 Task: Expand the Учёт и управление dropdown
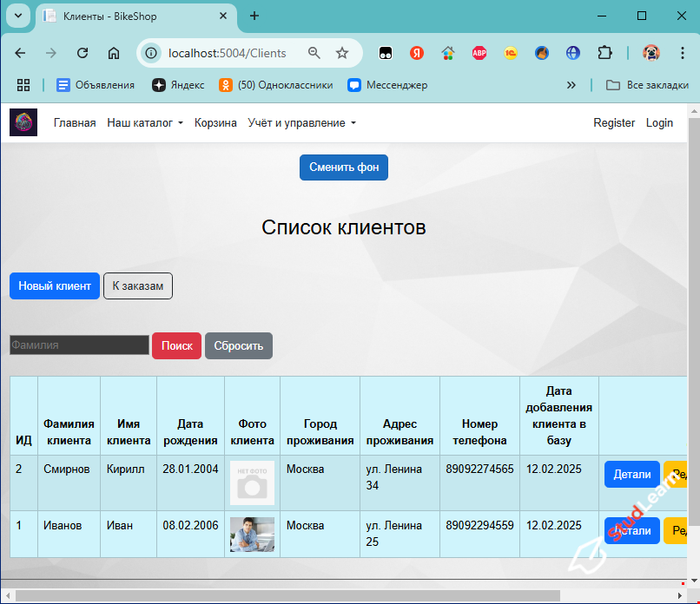(302, 123)
